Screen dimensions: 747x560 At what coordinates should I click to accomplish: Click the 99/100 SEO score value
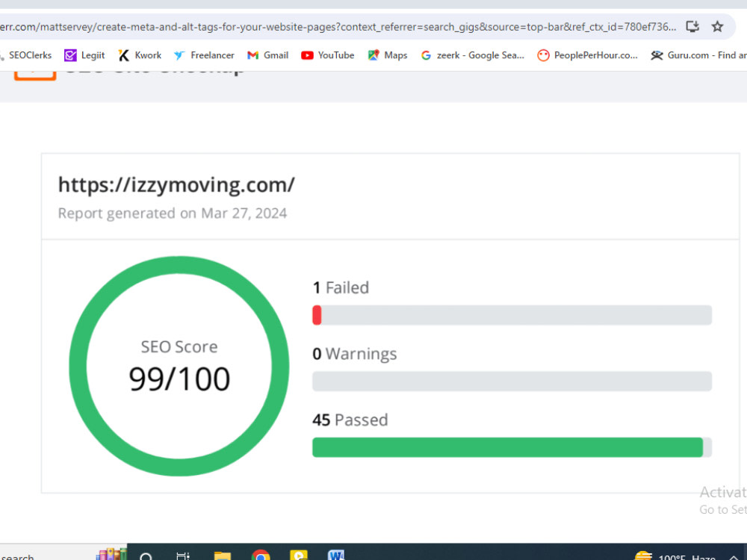pyautogui.click(x=179, y=379)
